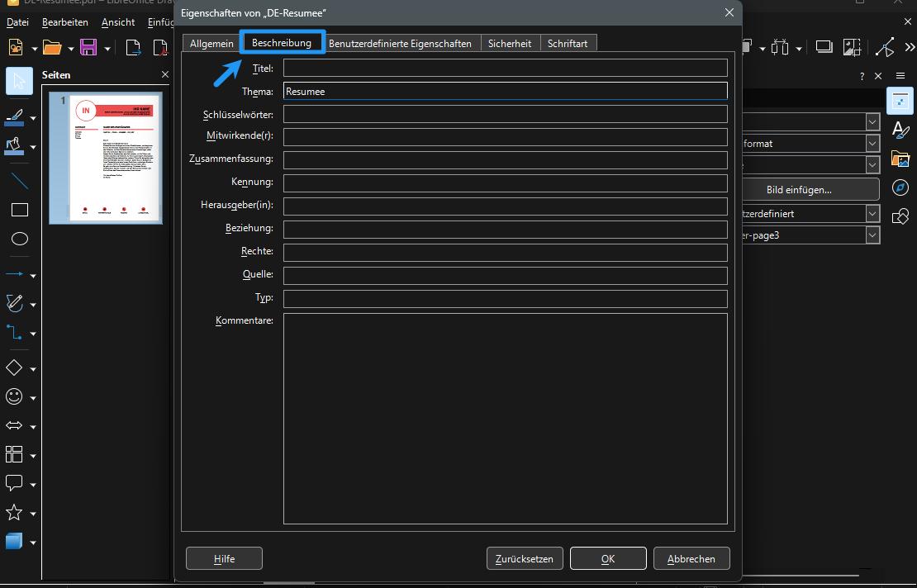Open the Ansicht menu
The width and height of the screenshot is (917, 588).
click(x=118, y=22)
